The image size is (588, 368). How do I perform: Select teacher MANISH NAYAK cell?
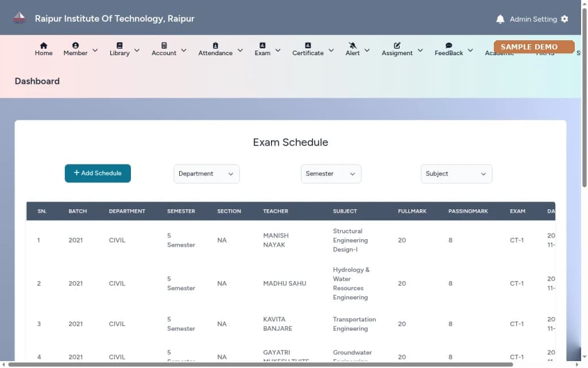point(276,240)
